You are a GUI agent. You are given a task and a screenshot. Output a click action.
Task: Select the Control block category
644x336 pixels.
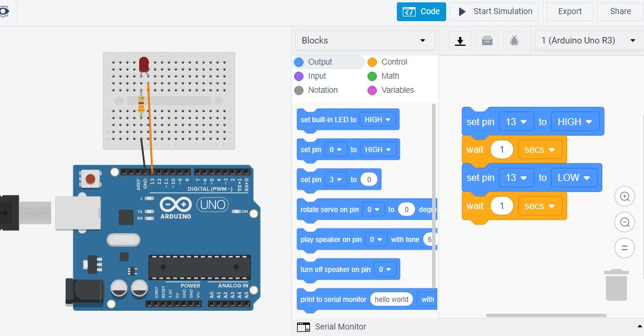(x=394, y=62)
